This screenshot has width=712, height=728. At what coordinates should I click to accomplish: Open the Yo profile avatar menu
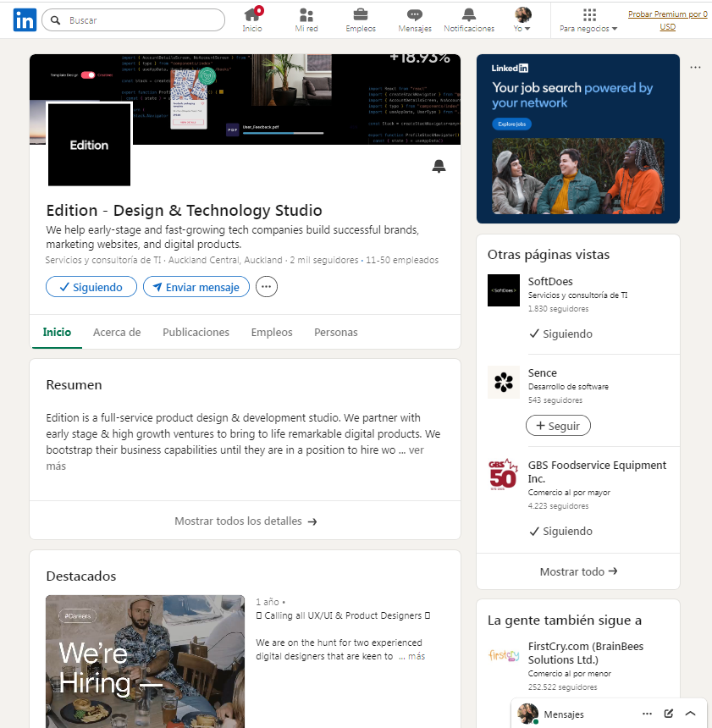(x=522, y=20)
